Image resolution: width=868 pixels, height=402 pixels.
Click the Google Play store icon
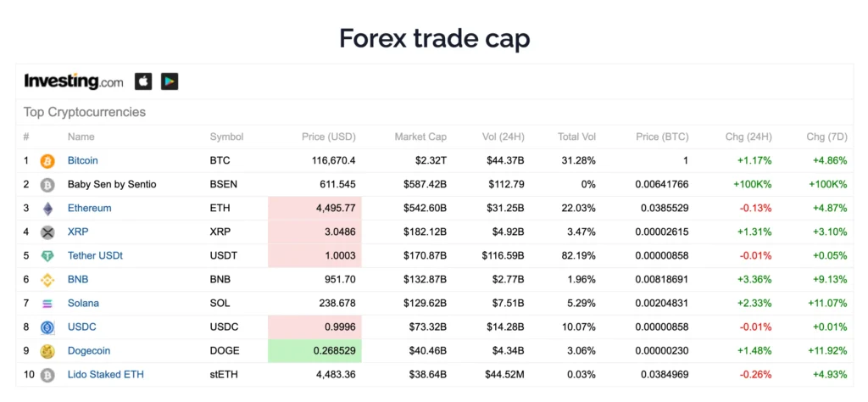(x=170, y=81)
